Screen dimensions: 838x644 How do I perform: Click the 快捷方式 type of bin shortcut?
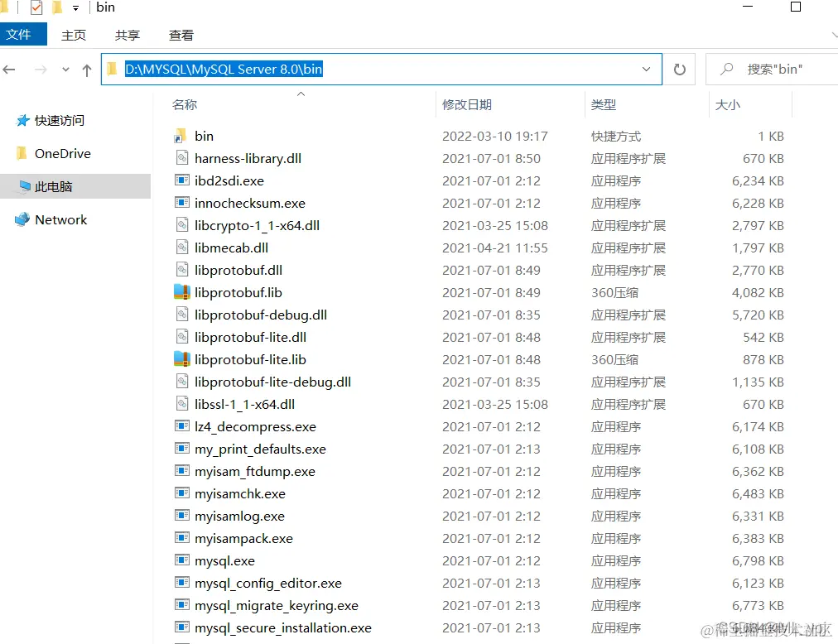[616, 137]
